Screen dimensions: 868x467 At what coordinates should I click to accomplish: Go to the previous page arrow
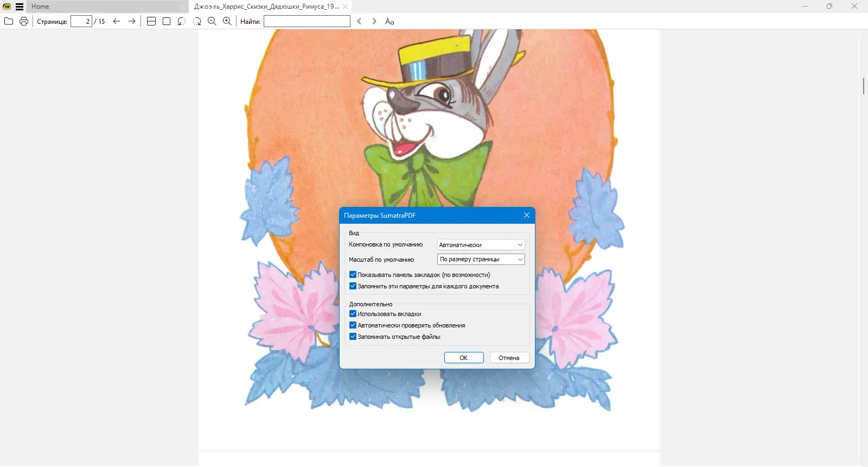tap(116, 21)
